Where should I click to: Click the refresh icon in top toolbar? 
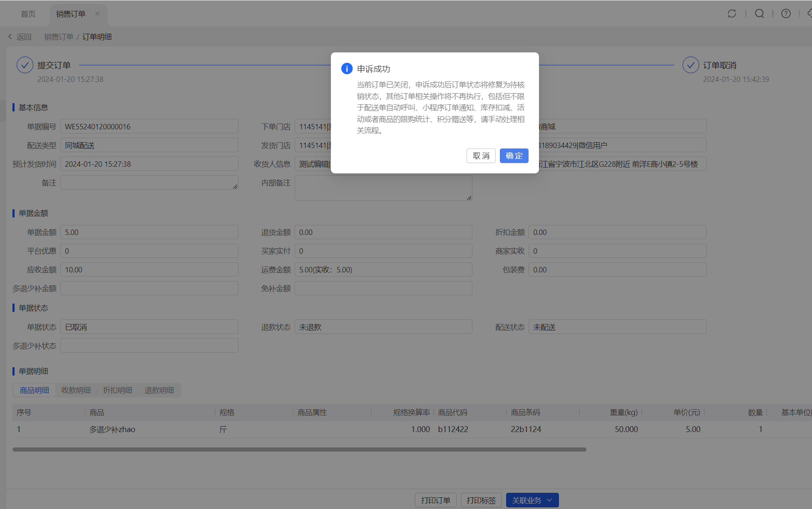click(732, 14)
